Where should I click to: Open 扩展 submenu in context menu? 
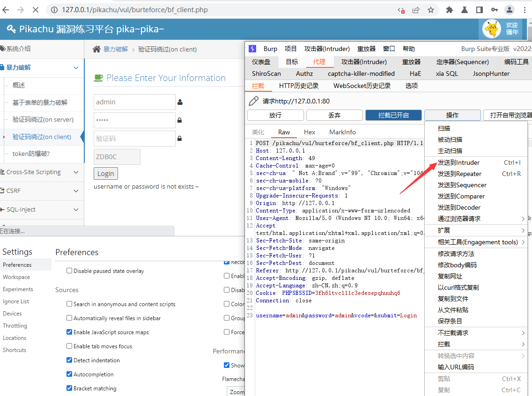point(476,231)
